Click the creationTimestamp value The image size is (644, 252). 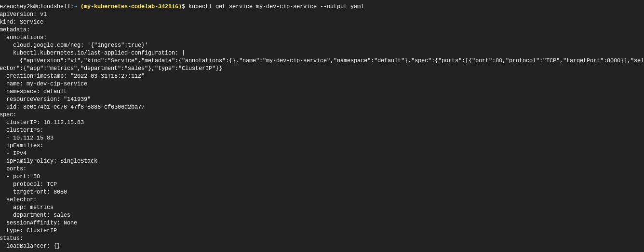click(107, 76)
